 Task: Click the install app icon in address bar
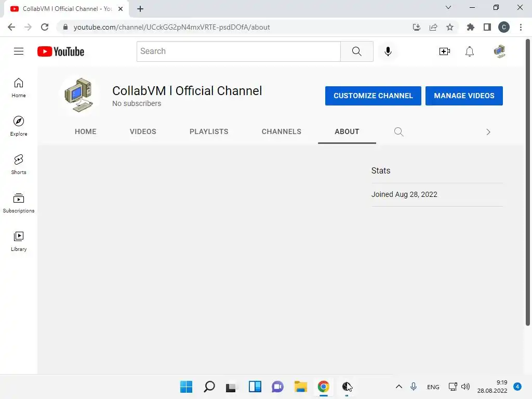(416, 27)
